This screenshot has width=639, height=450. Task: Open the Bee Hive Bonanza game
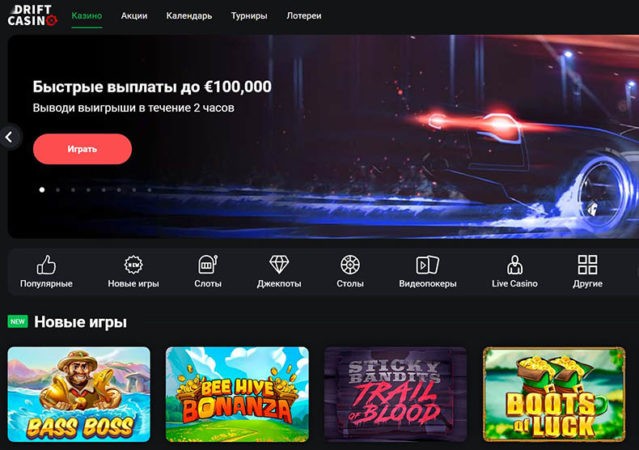click(x=237, y=394)
